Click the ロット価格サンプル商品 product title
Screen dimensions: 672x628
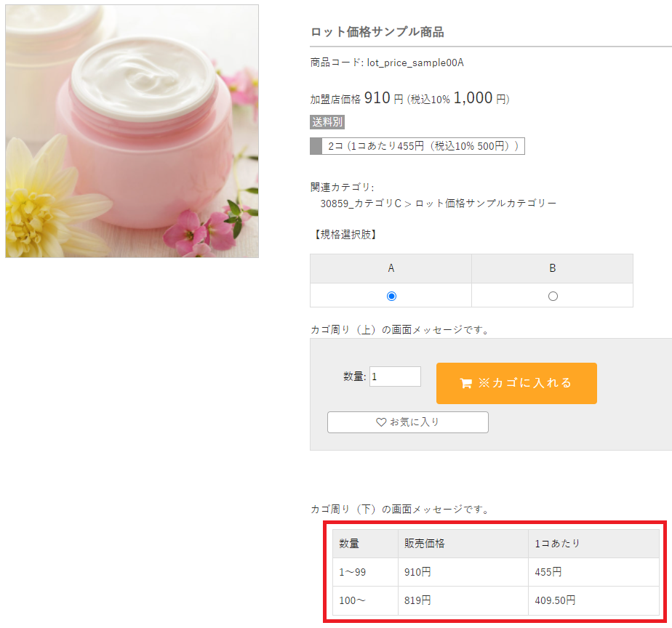click(x=377, y=32)
